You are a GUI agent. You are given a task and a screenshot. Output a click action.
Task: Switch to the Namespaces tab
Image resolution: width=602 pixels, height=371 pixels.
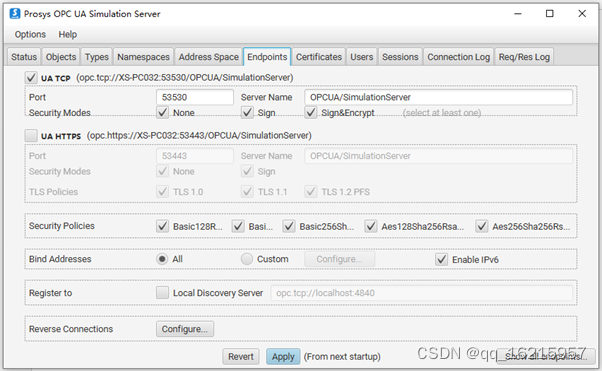coord(143,57)
